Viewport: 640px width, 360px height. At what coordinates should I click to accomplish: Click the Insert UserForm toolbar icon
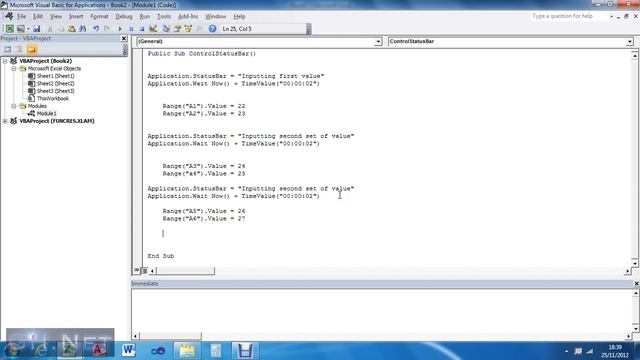pyautogui.click(x=20, y=29)
